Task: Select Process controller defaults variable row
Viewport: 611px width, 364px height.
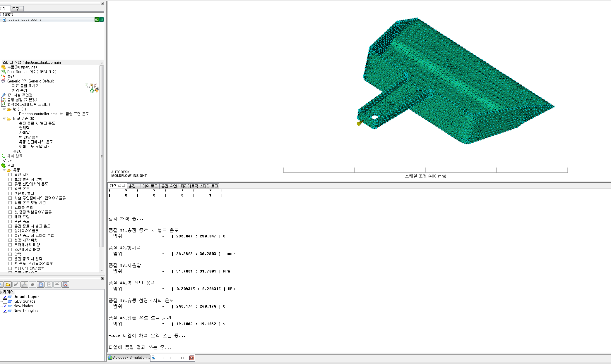Action: 54,114
